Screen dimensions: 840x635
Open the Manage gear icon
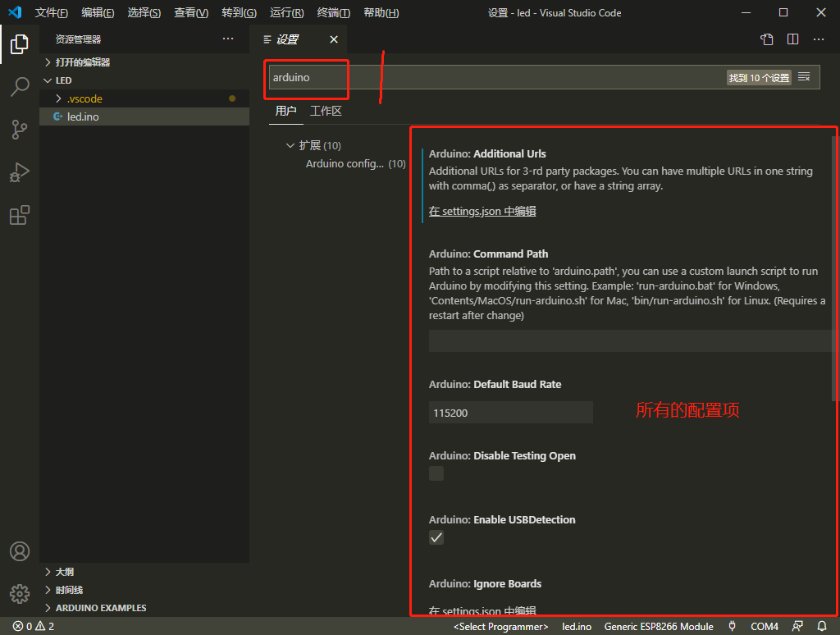coord(20,593)
